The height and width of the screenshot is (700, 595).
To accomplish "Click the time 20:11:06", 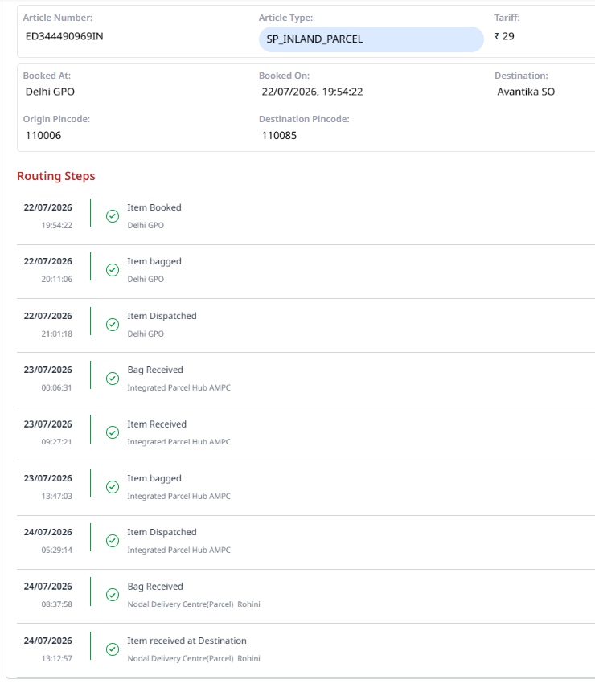I will [x=57, y=280].
